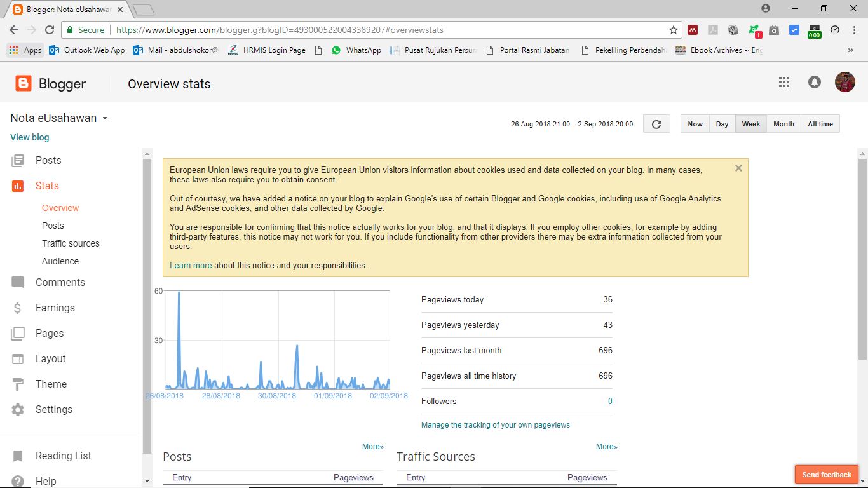This screenshot has height=488, width=868.
Task: Click the Learn more link in the notice
Action: point(191,265)
